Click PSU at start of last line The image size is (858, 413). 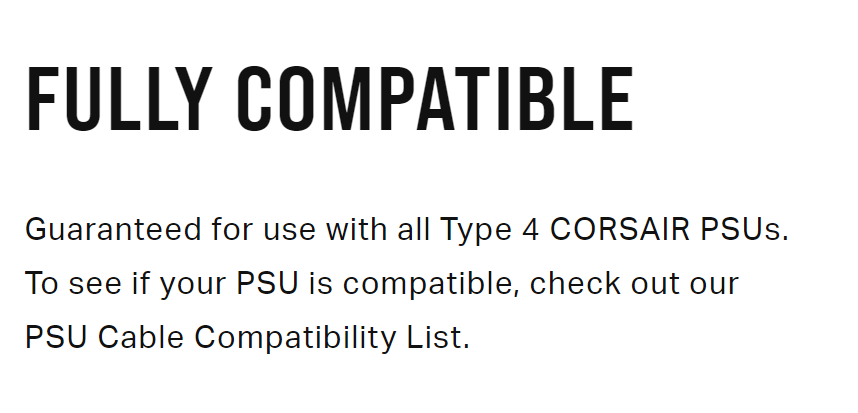(x=56, y=337)
